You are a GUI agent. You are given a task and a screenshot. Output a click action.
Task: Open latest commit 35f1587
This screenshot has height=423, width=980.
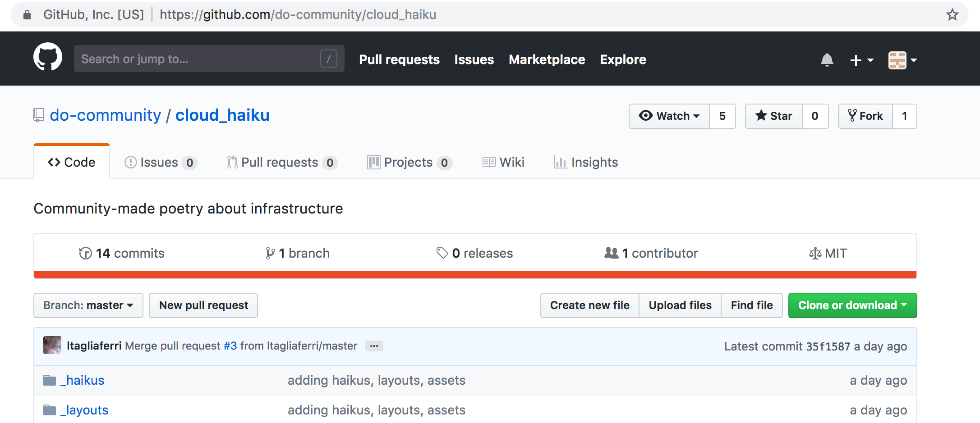pos(828,346)
